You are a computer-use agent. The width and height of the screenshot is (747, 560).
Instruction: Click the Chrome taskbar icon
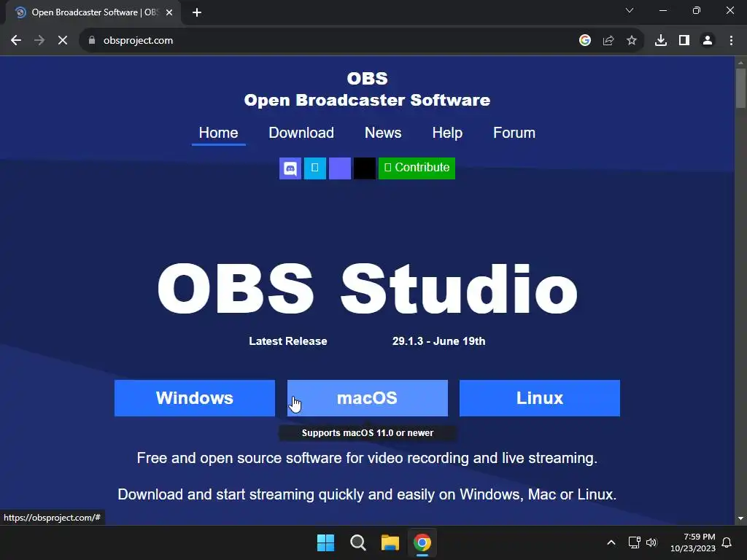[x=422, y=542]
